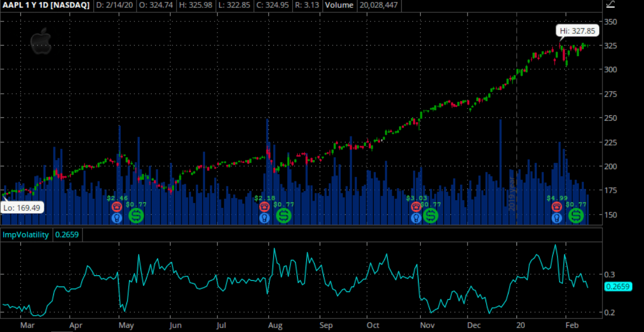This screenshot has height=332, width=644.
Task: Select the ImpVolatility study label
Action: point(26,235)
